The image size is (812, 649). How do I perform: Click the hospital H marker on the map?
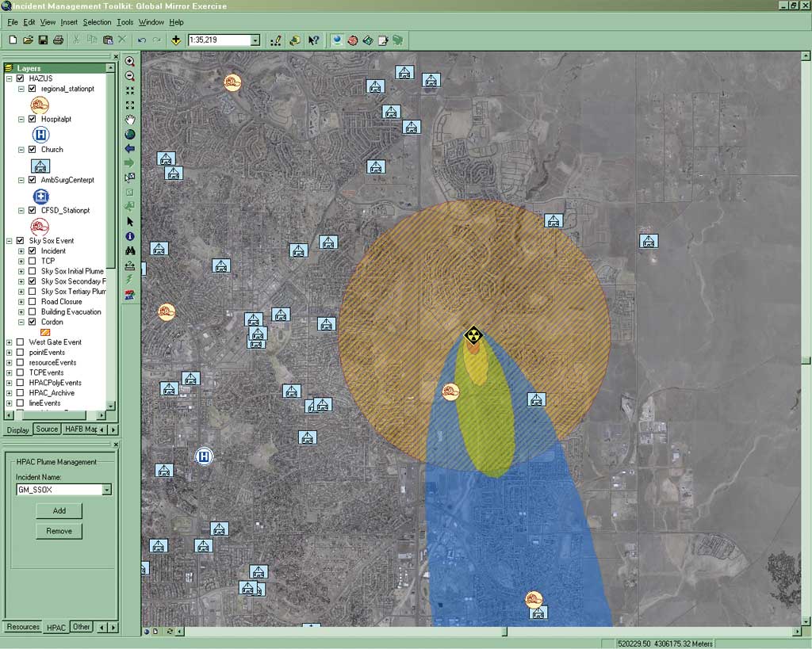point(204,456)
